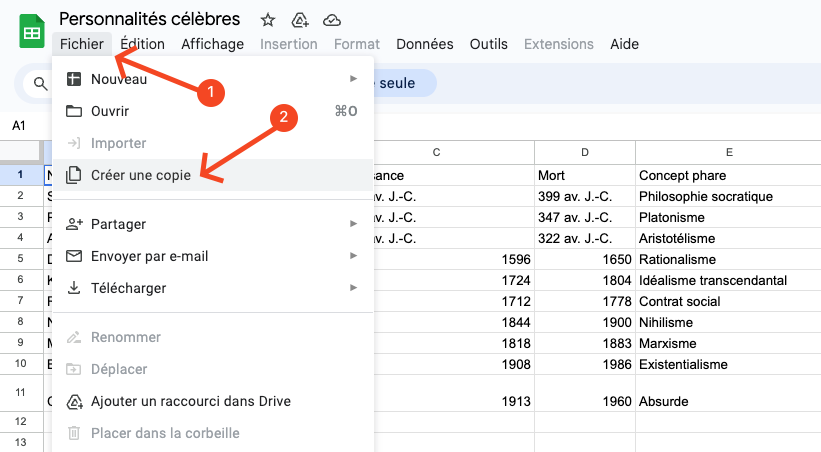821x452 pixels.
Task: Star the Personnalités célèbres document
Action: pos(267,19)
